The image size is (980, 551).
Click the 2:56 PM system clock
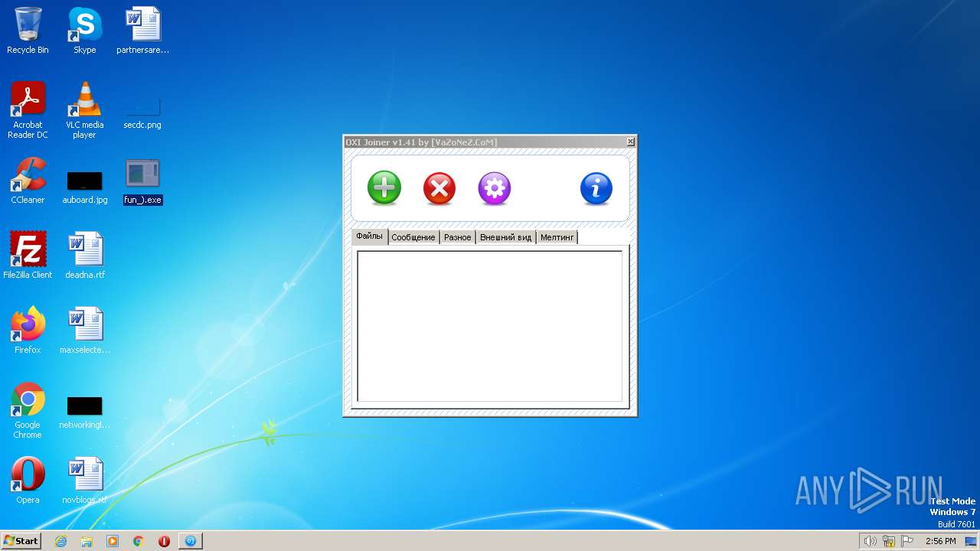(x=940, y=541)
